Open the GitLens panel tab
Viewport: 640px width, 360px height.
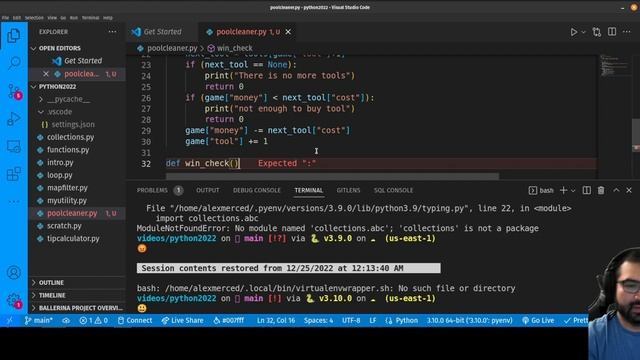348,190
